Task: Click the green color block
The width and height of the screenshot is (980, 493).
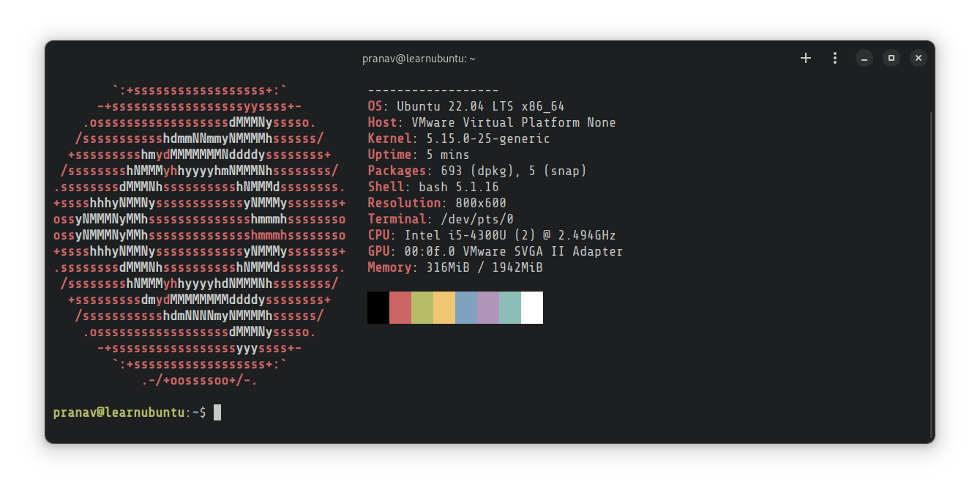Action: click(x=422, y=307)
